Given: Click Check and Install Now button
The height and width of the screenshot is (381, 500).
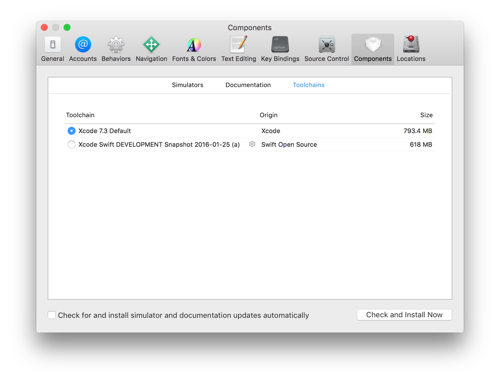Looking at the screenshot, I should click(404, 315).
